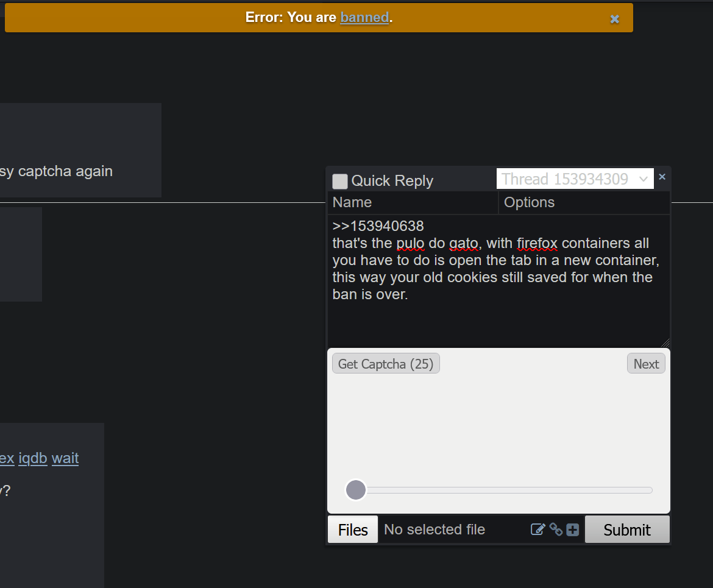Click the textarea resize grip corner
Screen dimensions: 713x588
tap(665, 343)
